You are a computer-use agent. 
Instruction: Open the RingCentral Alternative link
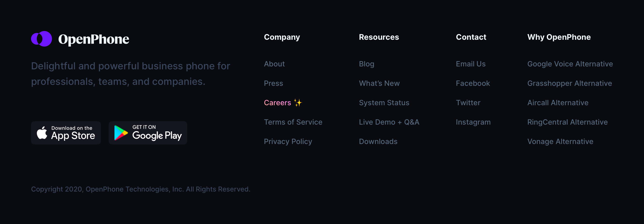tap(567, 122)
